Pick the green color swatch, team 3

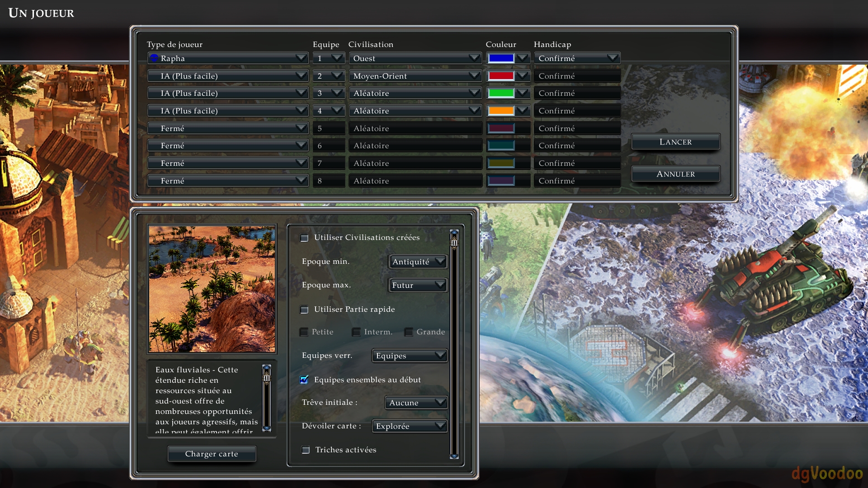click(501, 93)
